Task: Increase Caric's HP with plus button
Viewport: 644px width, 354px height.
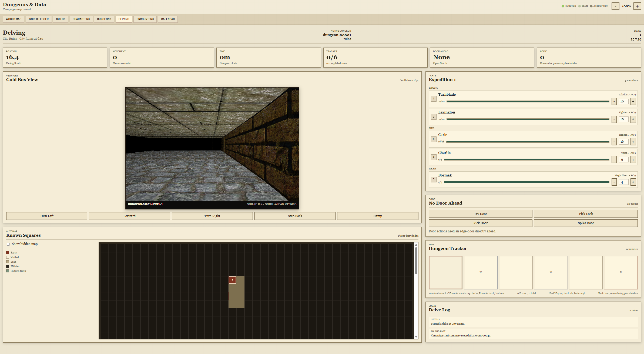Action: [x=633, y=142]
